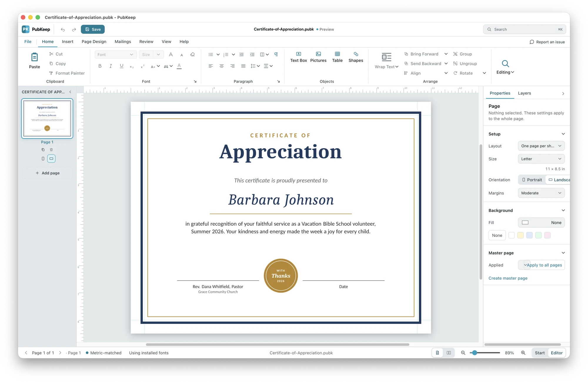
Task: Zoom in with the magnifier plus icon
Action: (x=523, y=353)
